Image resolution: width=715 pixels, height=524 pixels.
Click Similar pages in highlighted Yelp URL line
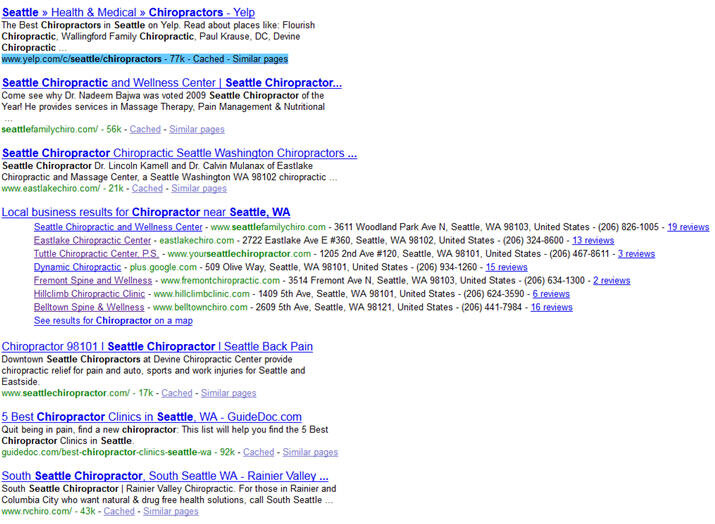pyautogui.click(x=260, y=59)
